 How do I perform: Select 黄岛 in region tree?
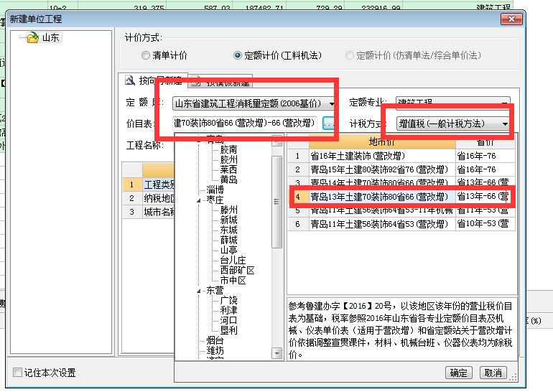point(228,179)
